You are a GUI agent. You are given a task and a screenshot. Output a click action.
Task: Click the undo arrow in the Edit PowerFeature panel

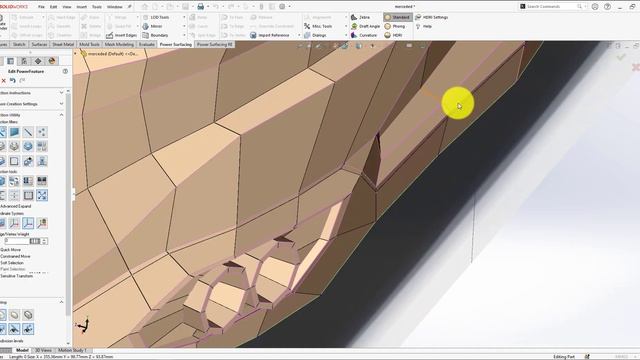pyautogui.click(x=13, y=81)
